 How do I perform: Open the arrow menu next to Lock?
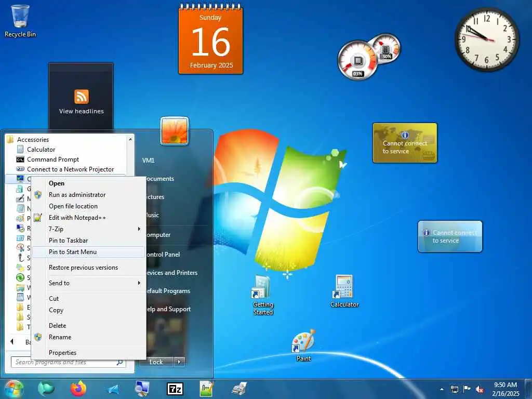179,362
